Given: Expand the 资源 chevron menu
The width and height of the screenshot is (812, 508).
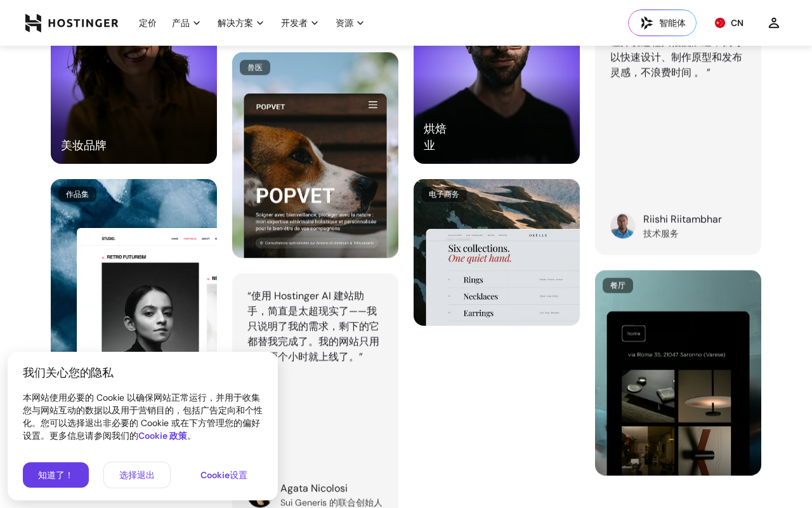Looking at the screenshot, I should 360,23.
